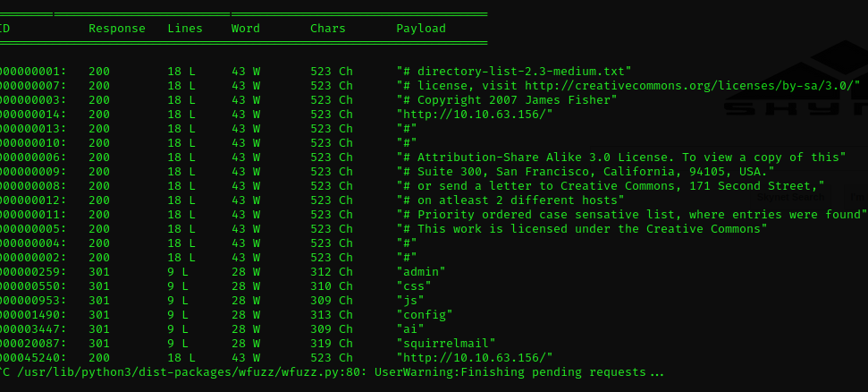
Task: Select the Lines column header
Action: click(185, 29)
